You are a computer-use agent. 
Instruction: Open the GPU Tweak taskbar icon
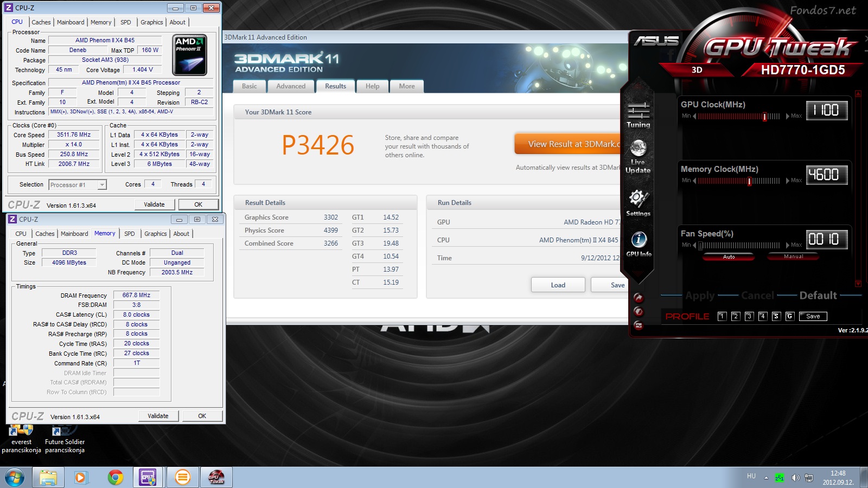pos(216,477)
